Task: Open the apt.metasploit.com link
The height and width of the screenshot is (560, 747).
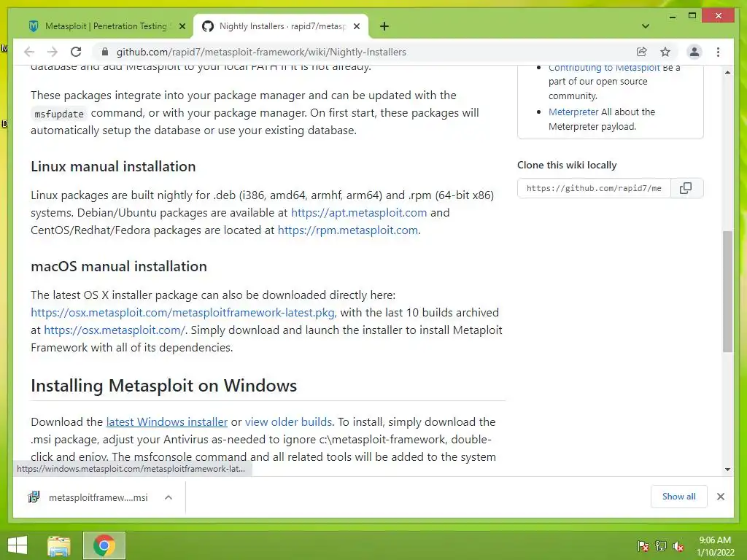Action: click(359, 212)
